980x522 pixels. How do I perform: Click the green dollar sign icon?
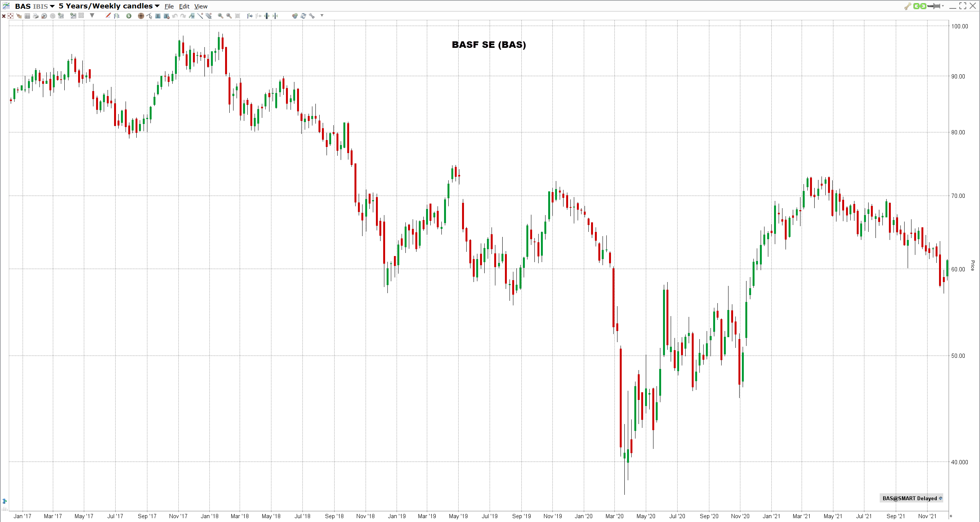tap(129, 16)
